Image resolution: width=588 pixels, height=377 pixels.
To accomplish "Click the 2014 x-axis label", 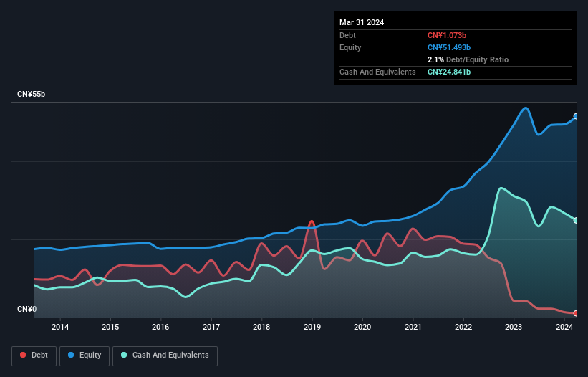I will [x=60, y=327].
